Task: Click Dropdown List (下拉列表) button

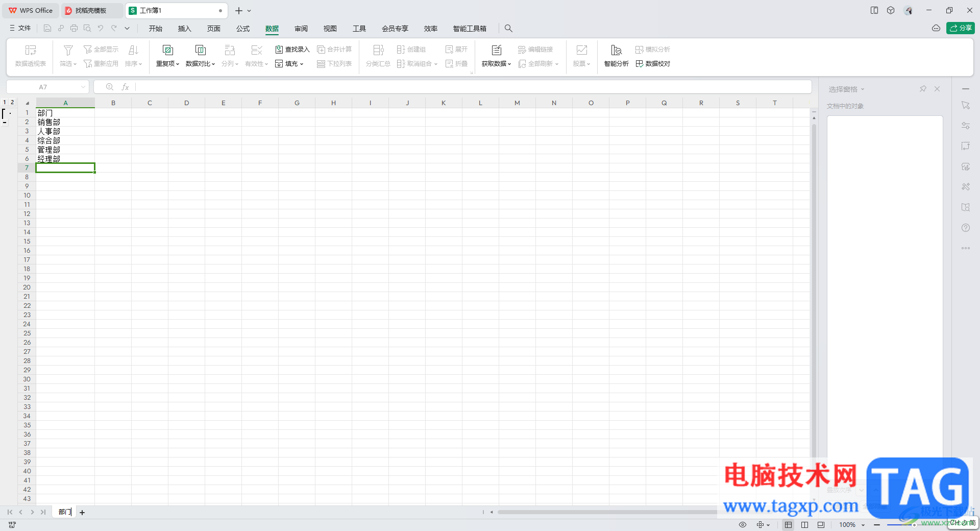Action: tap(334, 64)
